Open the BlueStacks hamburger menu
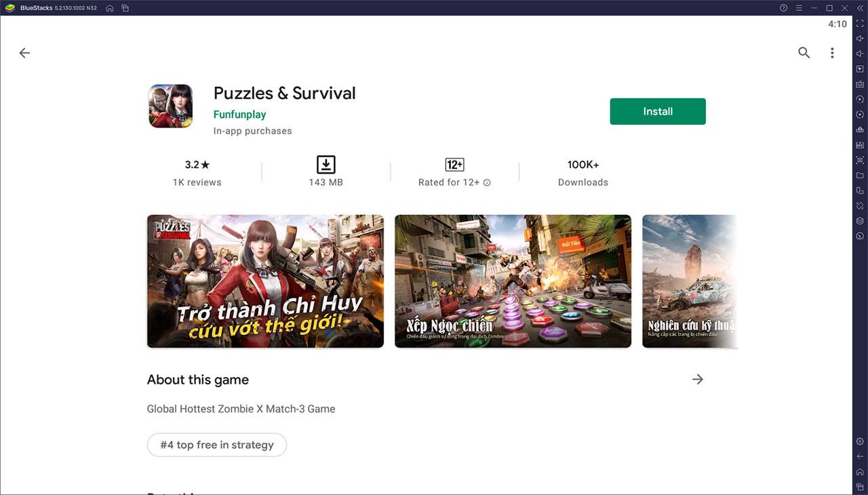The image size is (868, 495). [800, 8]
